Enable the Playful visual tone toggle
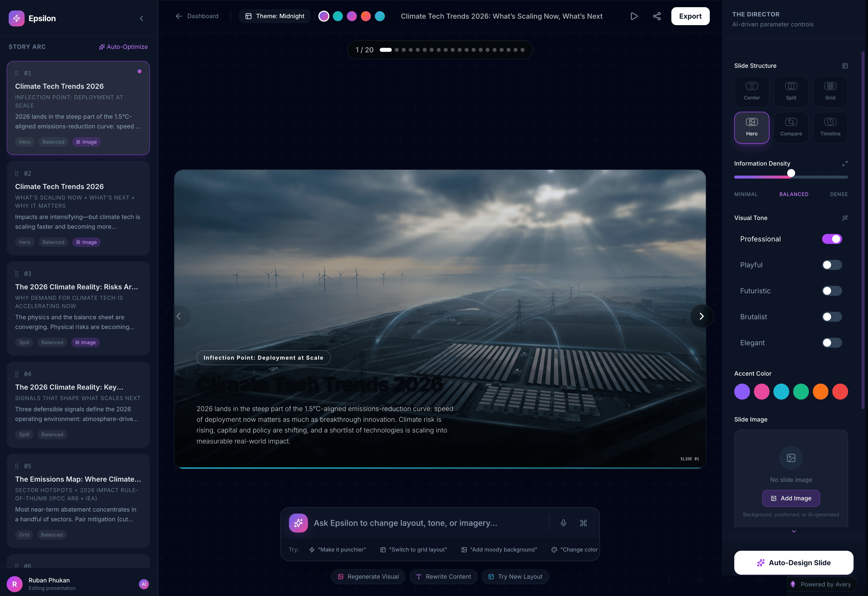 pos(831,265)
